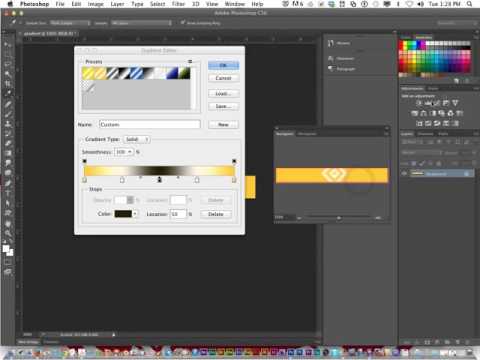Click the Save... button
Image resolution: width=480 pixels, height=360 pixels.
coord(223,106)
